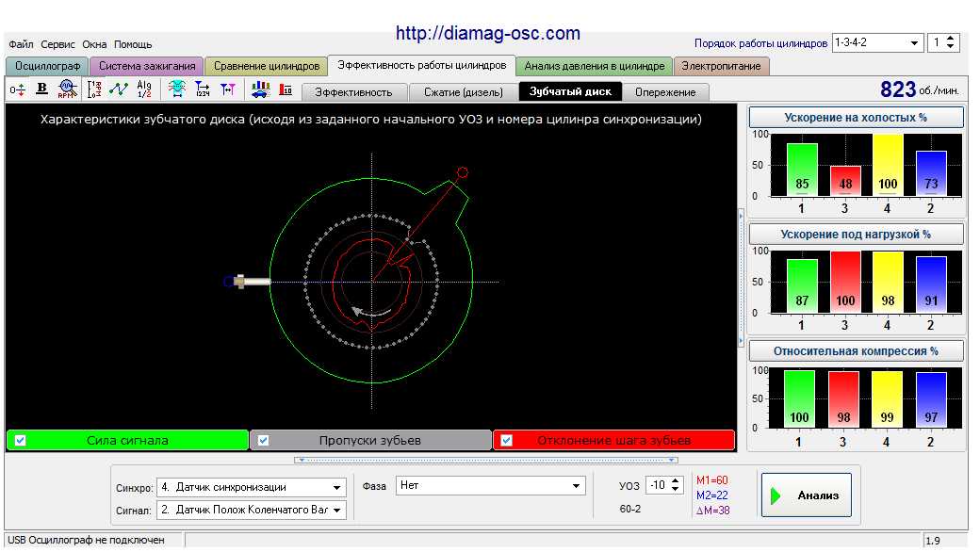Click the yellow bar 100 in idle acceleration chart
This screenshot has height=552, width=980.
pos(888,166)
